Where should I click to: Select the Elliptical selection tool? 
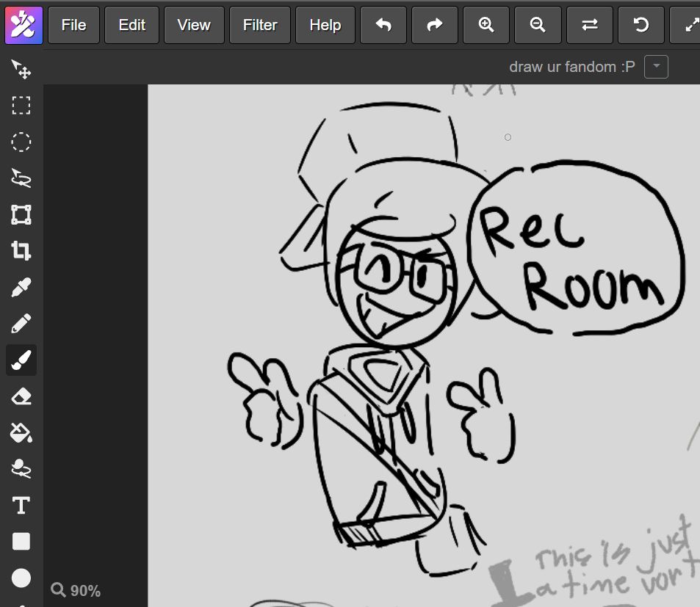pyautogui.click(x=21, y=142)
